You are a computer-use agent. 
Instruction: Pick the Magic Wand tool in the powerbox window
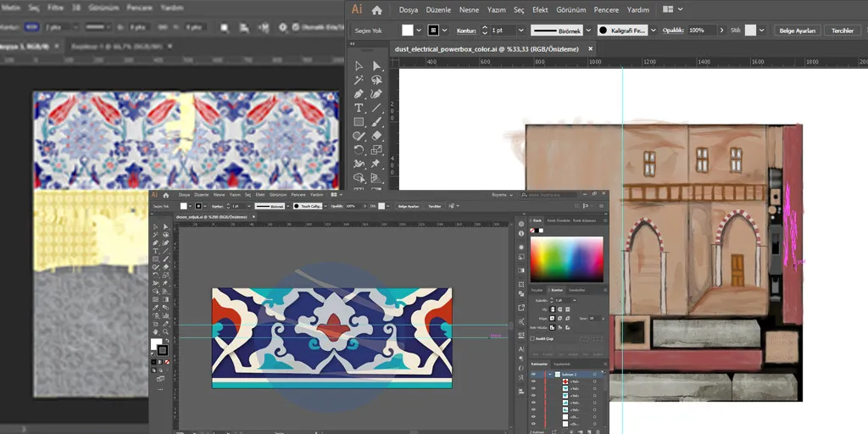359,80
